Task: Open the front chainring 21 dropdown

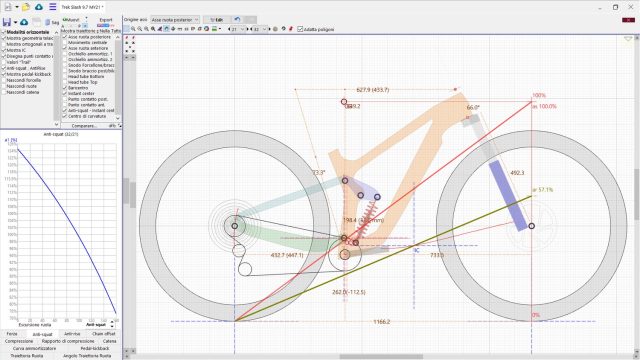Action: (238, 29)
